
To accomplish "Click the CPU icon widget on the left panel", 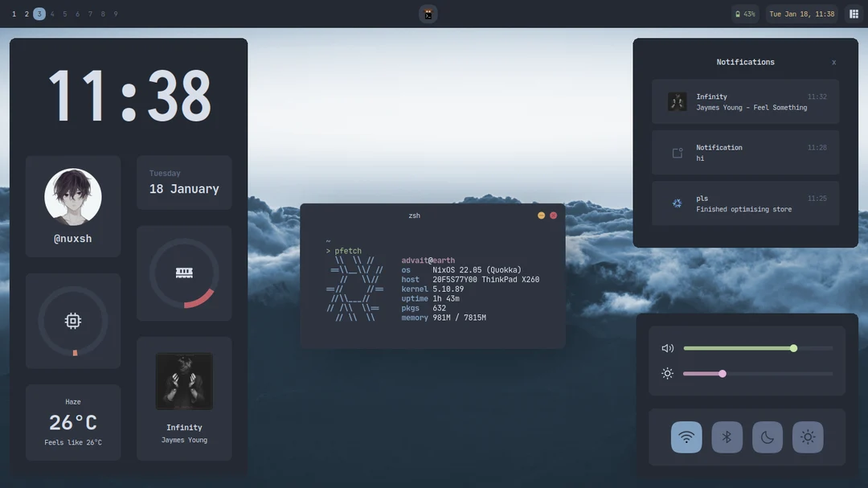I will pos(73,319).
